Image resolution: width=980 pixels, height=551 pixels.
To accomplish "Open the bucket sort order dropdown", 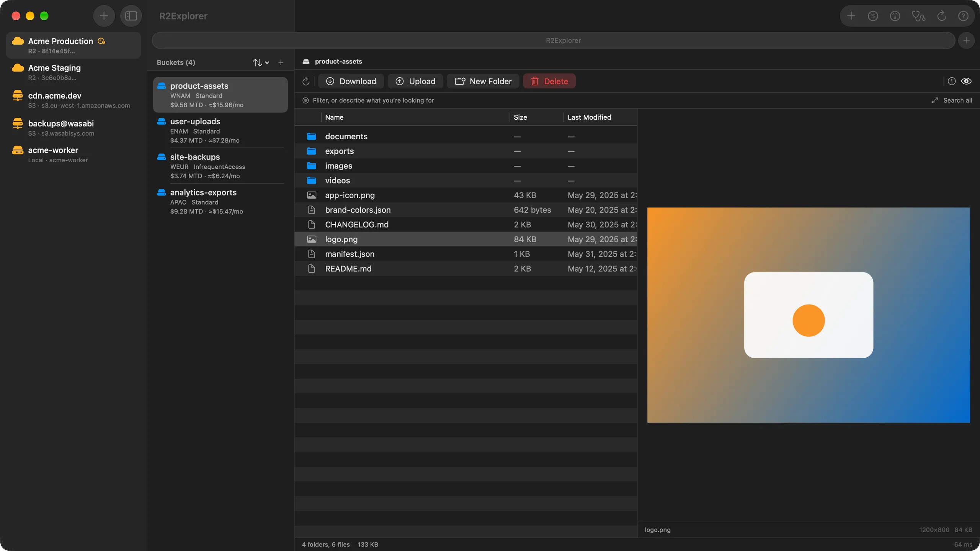I will (x=261, y=62).
